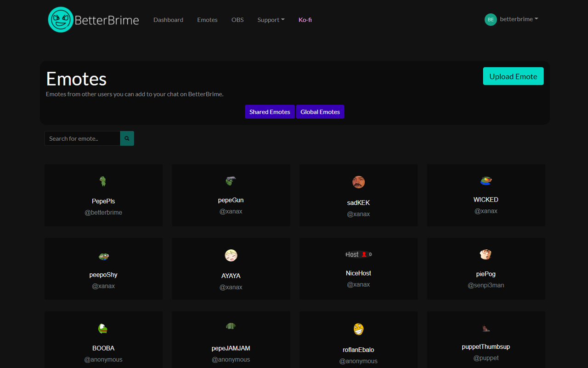
Task: Click @xanax under peepoShy
Action: pos(103,286)
